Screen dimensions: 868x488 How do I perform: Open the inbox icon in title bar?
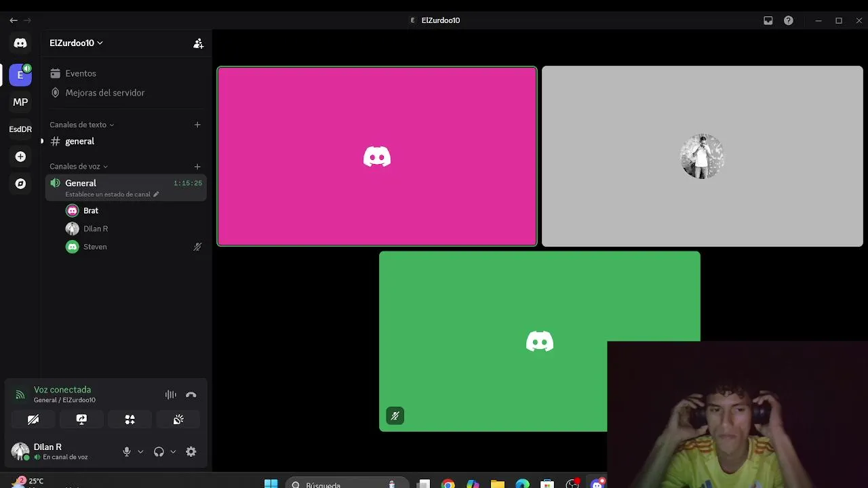click(768, 20)
